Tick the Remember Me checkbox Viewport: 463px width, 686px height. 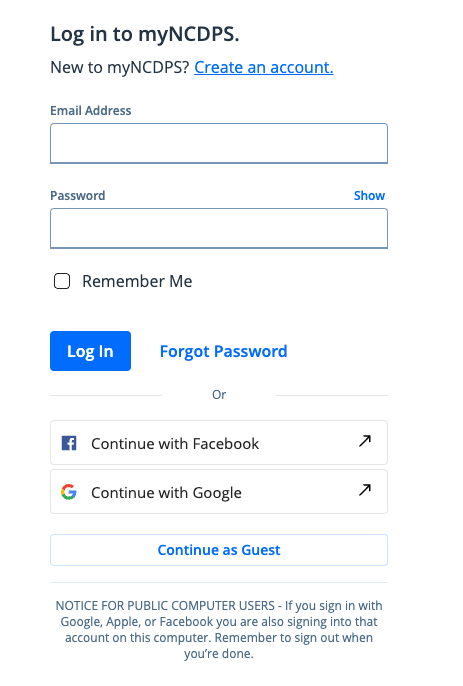click(x=62, y=281)
